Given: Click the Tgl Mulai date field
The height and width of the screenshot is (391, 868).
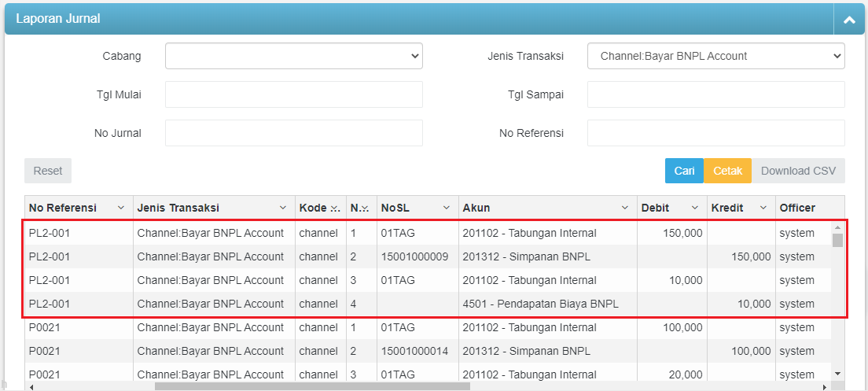Looking at the screenshot, I should (293, 94).
